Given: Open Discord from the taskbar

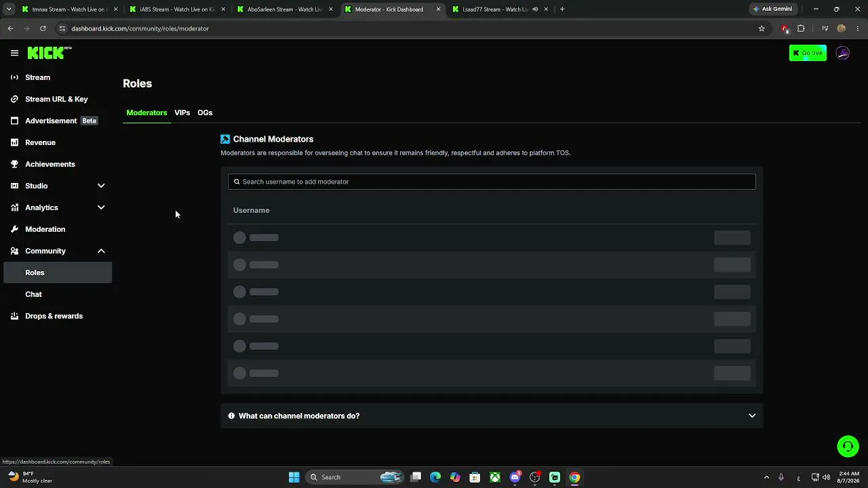Looking at the screenshot, I should coord(515,477).
